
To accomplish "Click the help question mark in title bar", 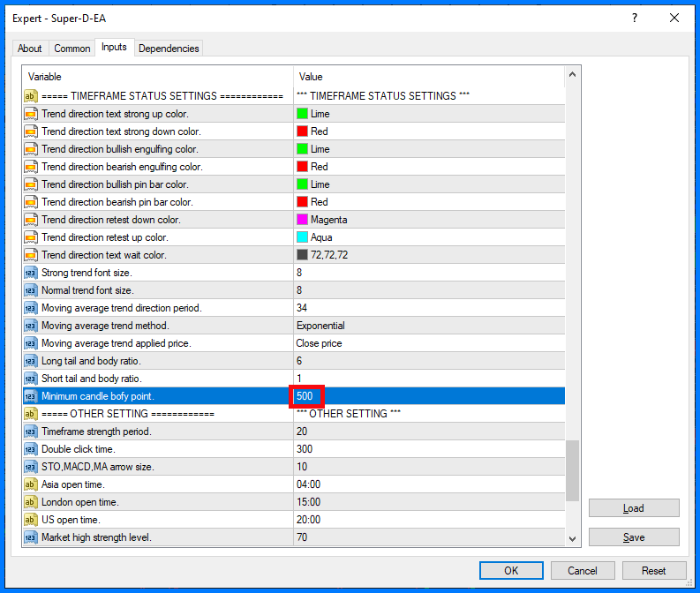I will [634, 18].
